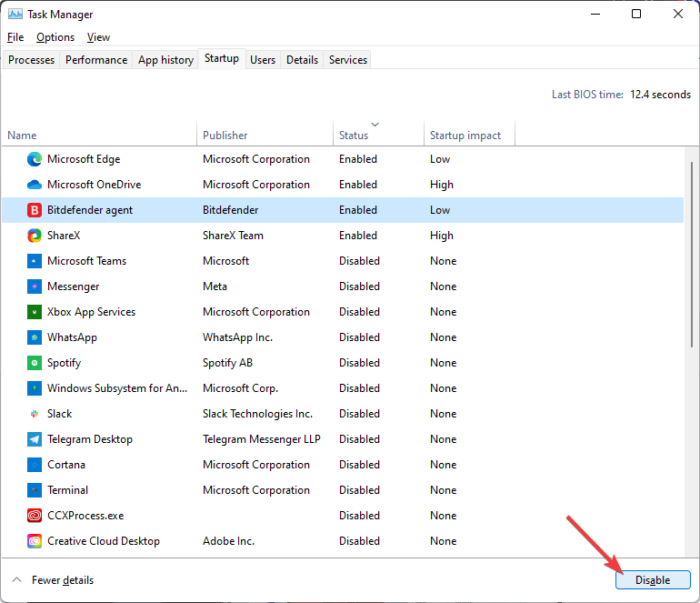Click the Microsoft Teams icon
700x603 pixels.
click(35, 261)
